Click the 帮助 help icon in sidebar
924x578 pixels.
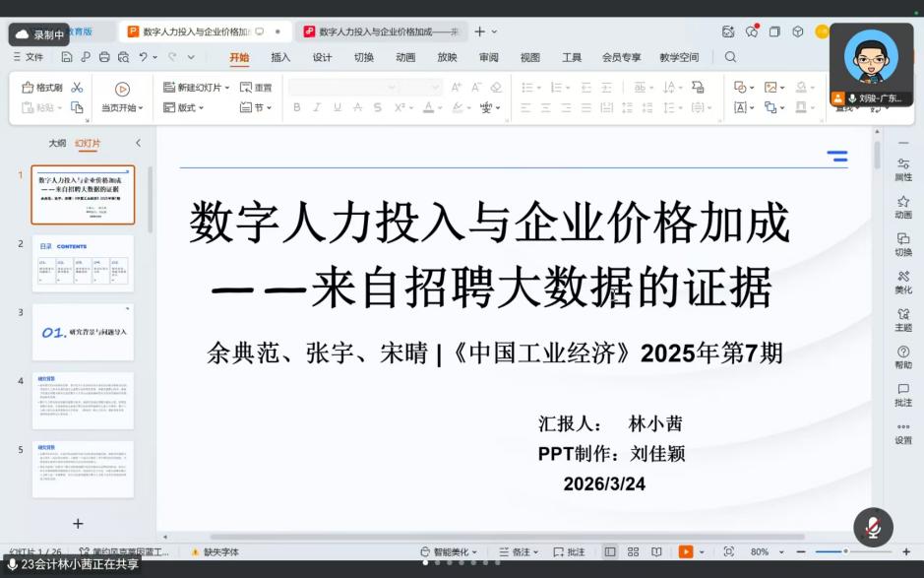(902, 356)
